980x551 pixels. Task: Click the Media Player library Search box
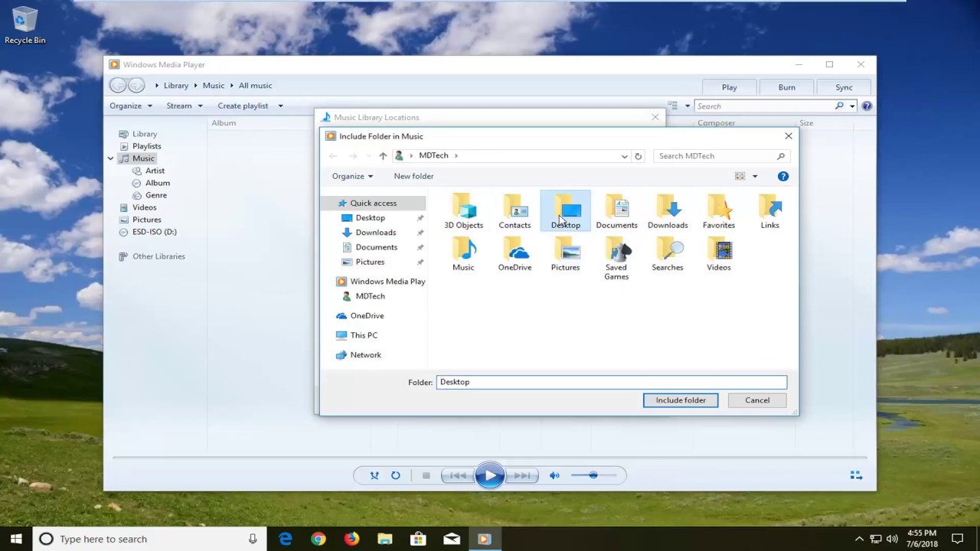pos(766,106)
